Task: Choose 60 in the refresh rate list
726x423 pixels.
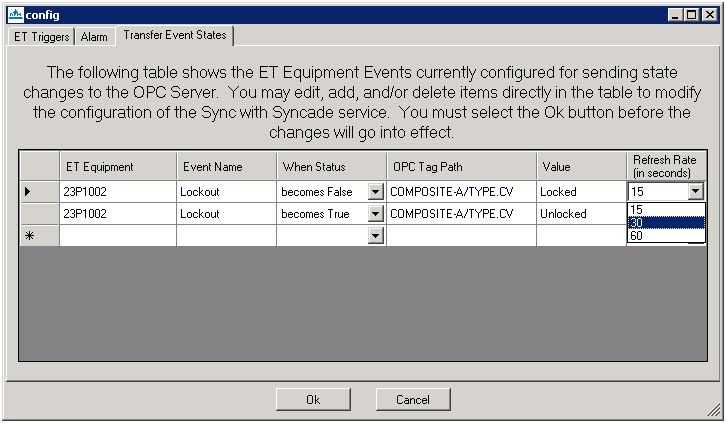Action: [x=666, y=236]
